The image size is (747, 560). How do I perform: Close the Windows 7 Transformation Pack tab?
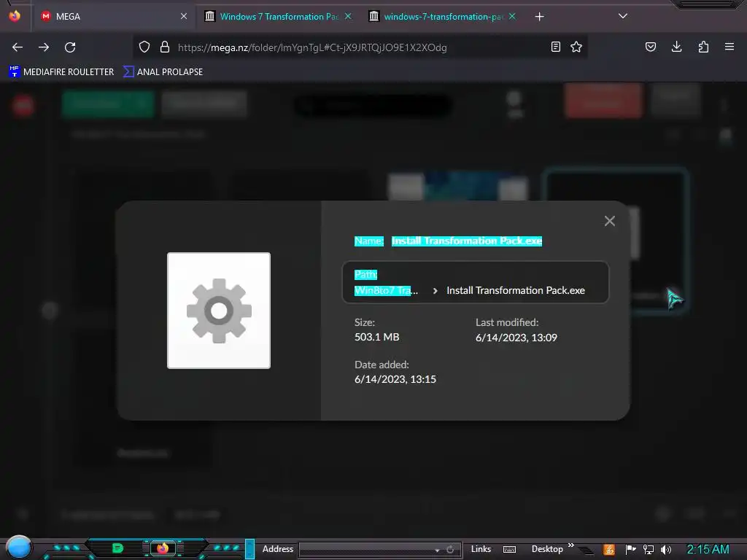tap(348, 16)
